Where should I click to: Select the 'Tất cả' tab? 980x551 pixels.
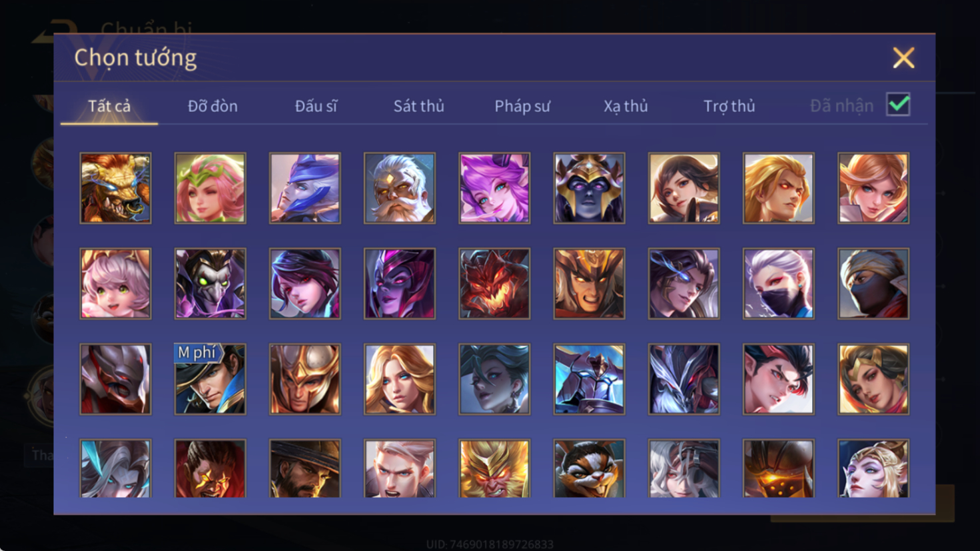tap(109, 106)
